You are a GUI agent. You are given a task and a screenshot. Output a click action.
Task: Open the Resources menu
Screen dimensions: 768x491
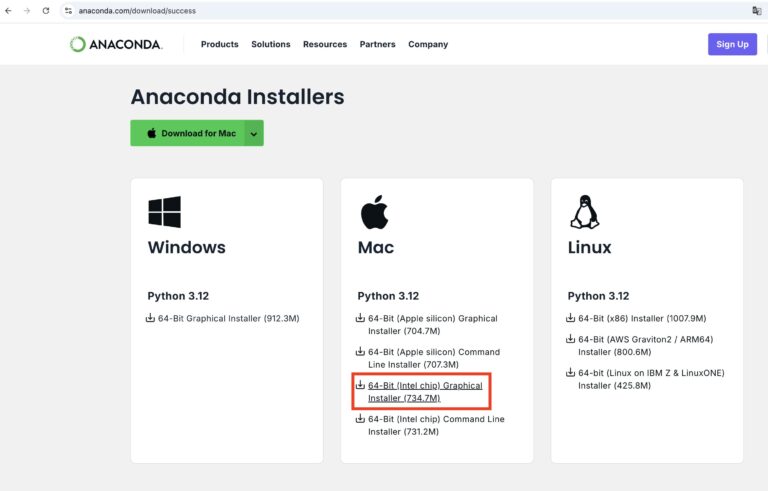[x=325, y=44]
